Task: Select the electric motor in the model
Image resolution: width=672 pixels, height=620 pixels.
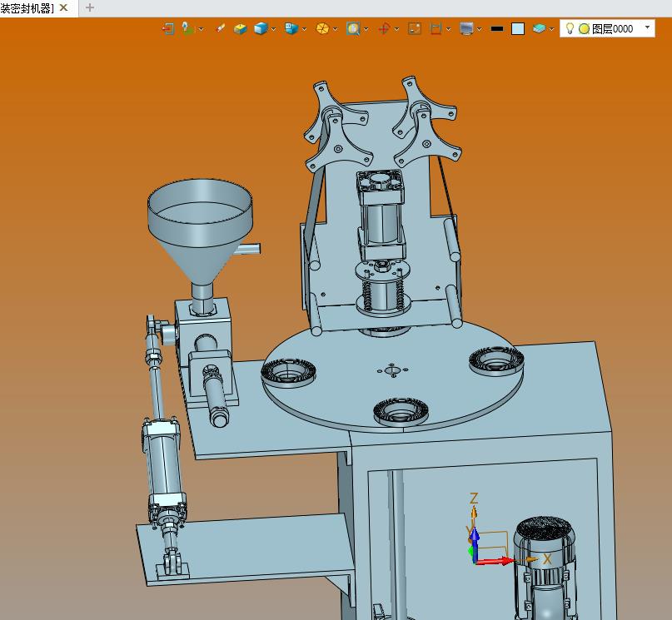Action: coord(545,568)
